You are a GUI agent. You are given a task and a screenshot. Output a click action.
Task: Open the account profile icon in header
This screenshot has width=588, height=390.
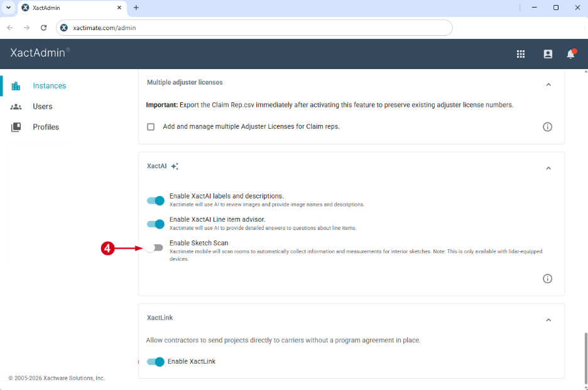pyautogui.click(x=548, y=54)
